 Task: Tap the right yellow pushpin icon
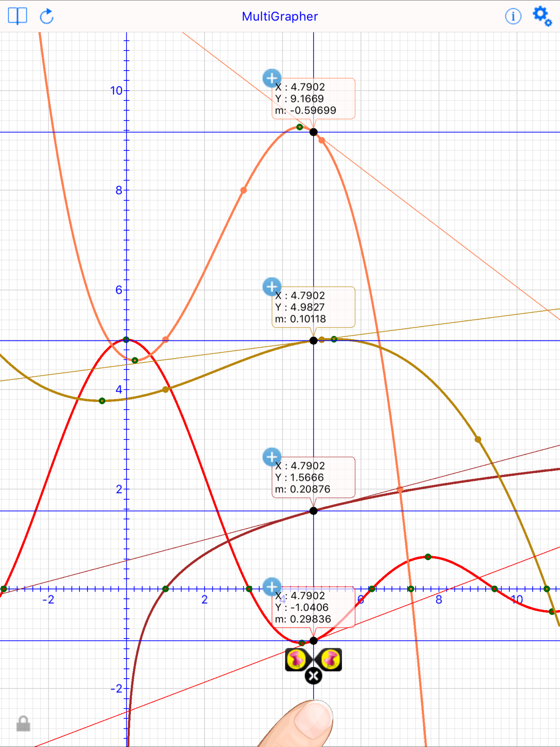(x=331, y=659)
